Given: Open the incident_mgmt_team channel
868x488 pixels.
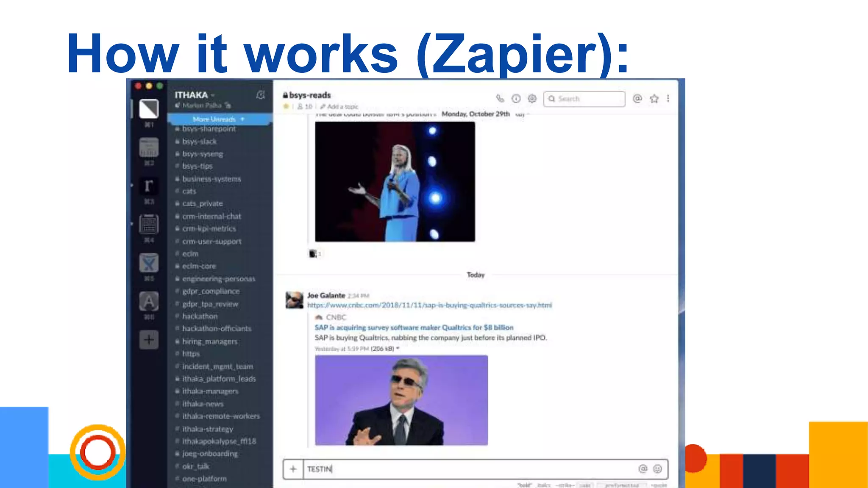Looking at the screenshot, I should pos(217,366).
